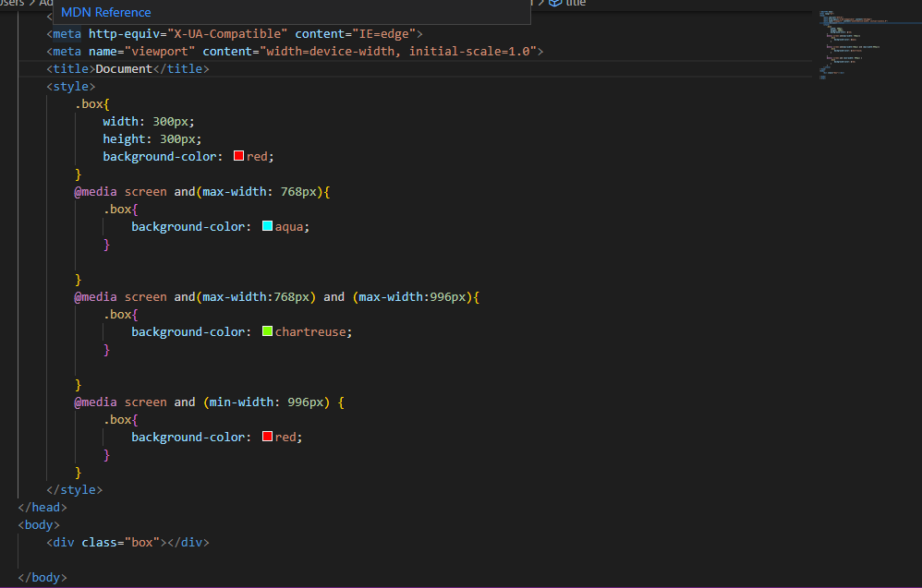This screenshot has height=588, width=922.
Task: Click the code minimap overview
Action: pos(853,44)
